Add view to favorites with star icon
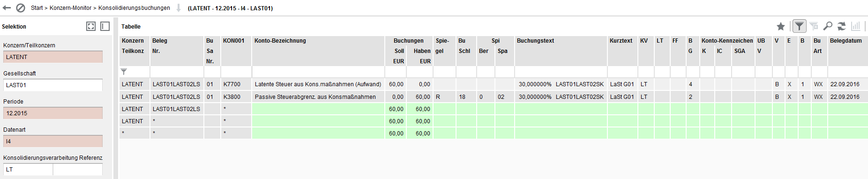Image resolution: width=868 pixels, height=179 pixels. 781,26
